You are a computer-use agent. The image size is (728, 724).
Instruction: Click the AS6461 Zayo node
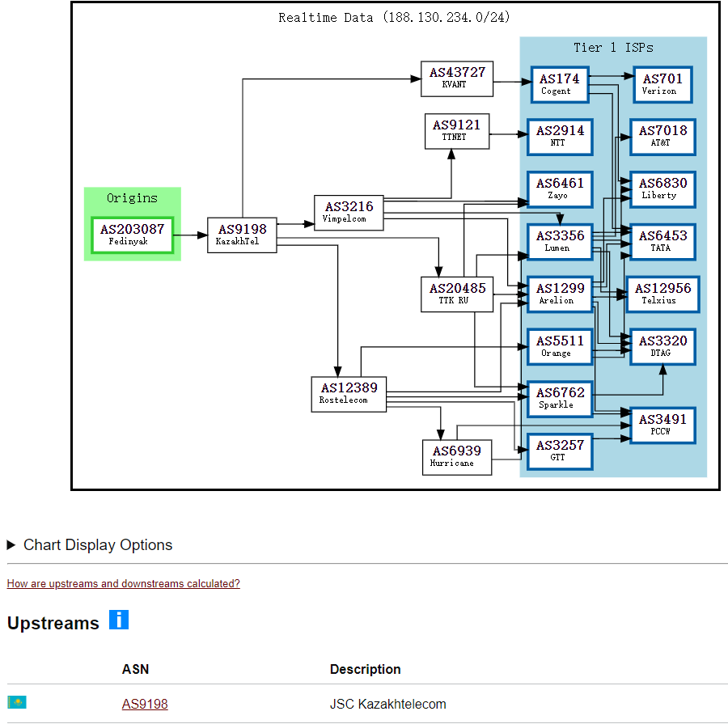(560, 189)
